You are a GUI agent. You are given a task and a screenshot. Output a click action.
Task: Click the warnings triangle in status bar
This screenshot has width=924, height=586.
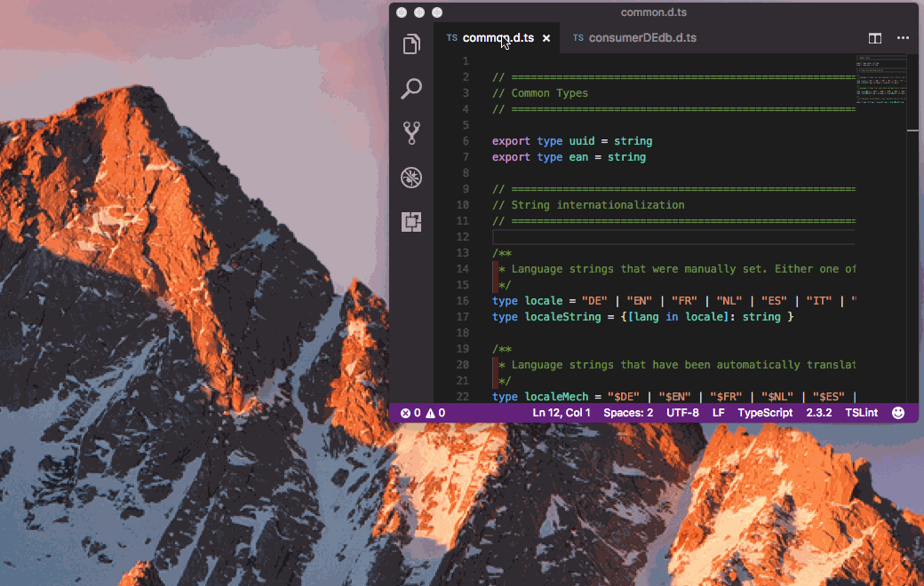coord(430,414)
